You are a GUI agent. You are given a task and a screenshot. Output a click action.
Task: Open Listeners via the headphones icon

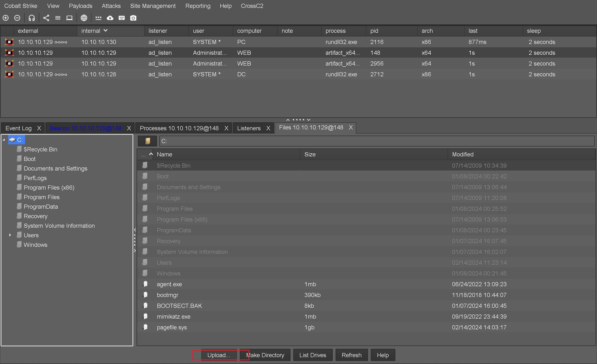click(32, 18)
